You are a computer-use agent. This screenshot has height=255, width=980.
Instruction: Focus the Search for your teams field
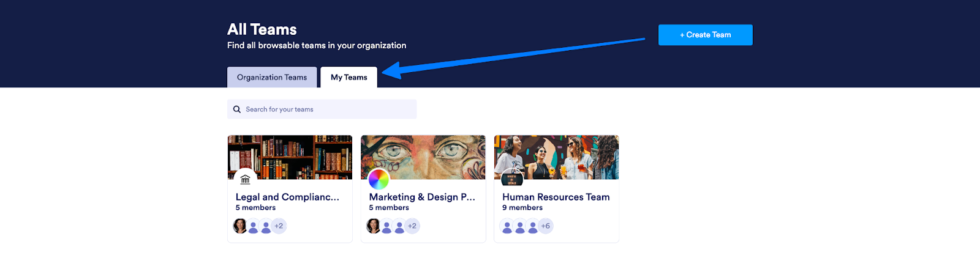pyautogui.click(x=328, y=109)
